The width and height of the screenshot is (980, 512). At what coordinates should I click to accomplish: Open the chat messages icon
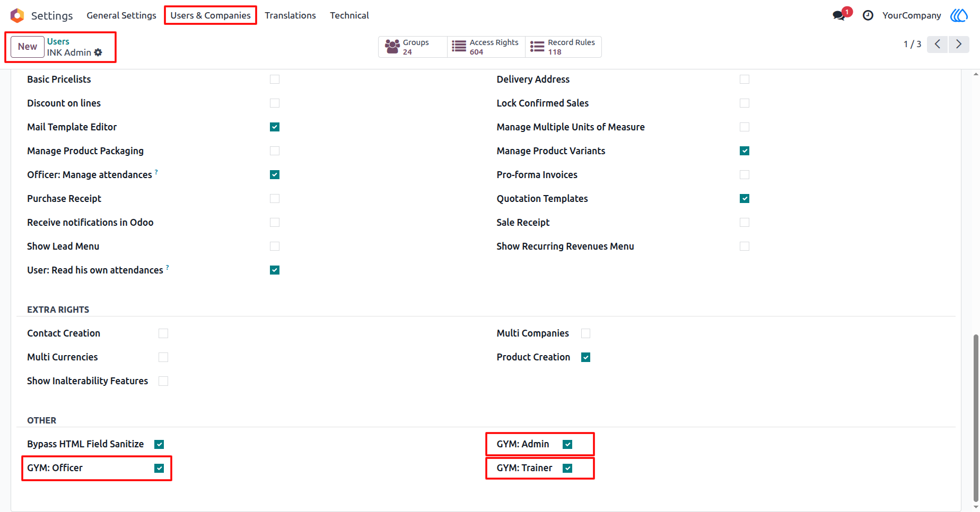[x=839, y=15]
